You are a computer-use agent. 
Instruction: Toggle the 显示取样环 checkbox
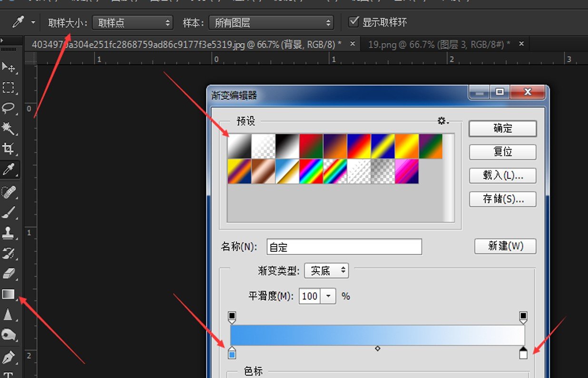pos(353,21)
